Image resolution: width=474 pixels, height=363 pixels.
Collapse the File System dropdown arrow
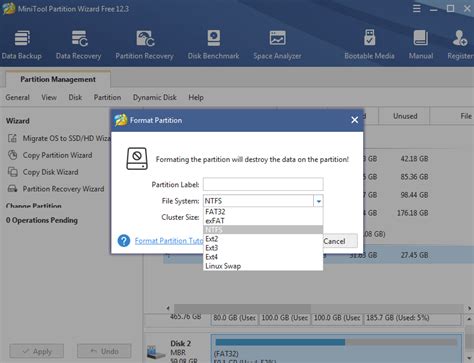pyautogui.click(x=318, y=201)
